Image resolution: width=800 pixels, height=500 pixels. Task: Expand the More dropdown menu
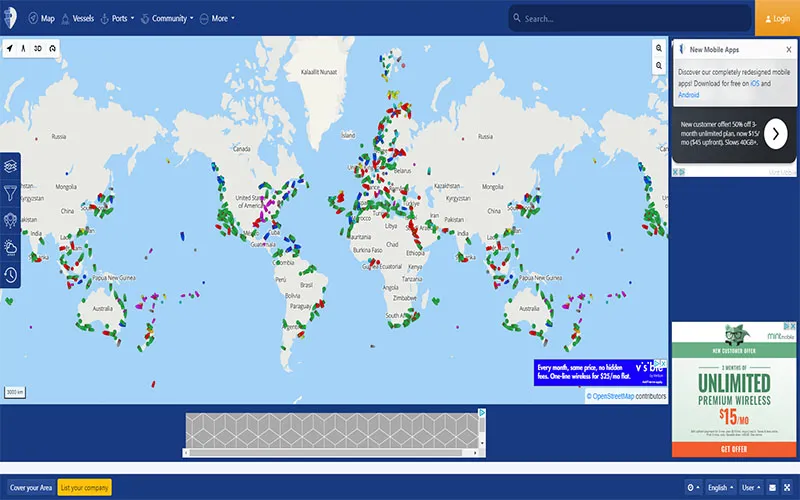(217, 18)
